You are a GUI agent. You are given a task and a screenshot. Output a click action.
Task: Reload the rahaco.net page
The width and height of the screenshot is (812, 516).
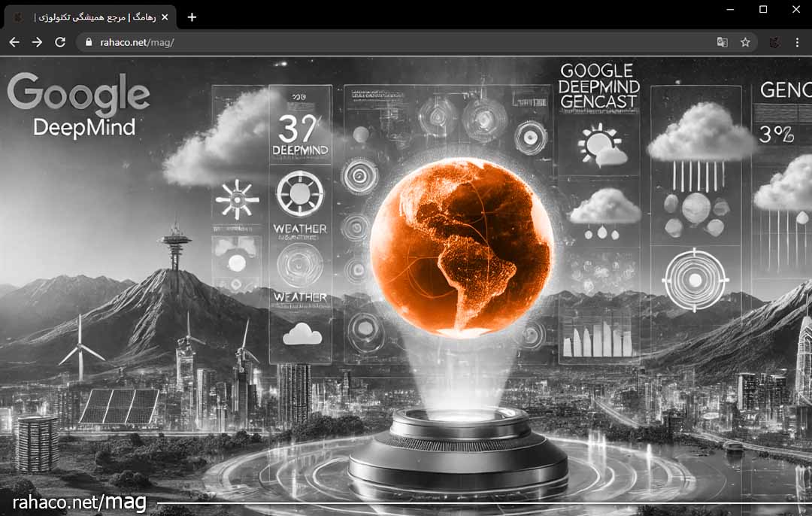click(60, 42)
